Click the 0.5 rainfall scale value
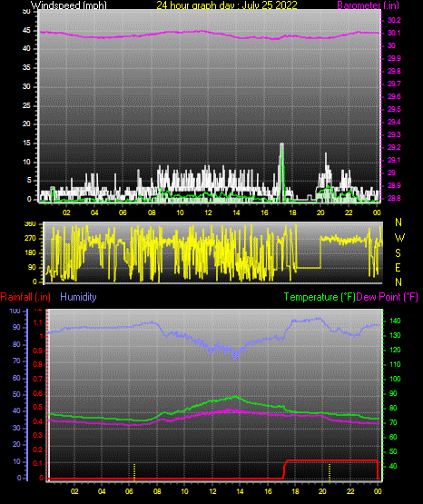 [38, 407]
